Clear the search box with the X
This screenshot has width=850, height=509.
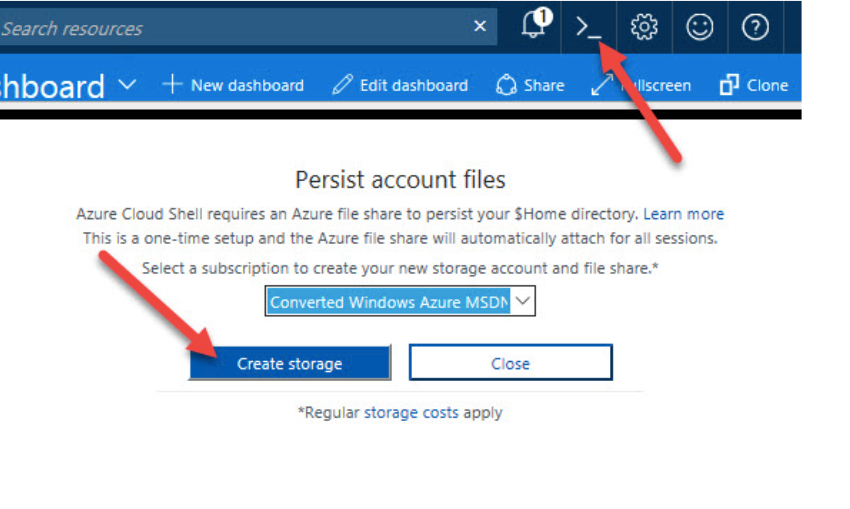(480, 26)
